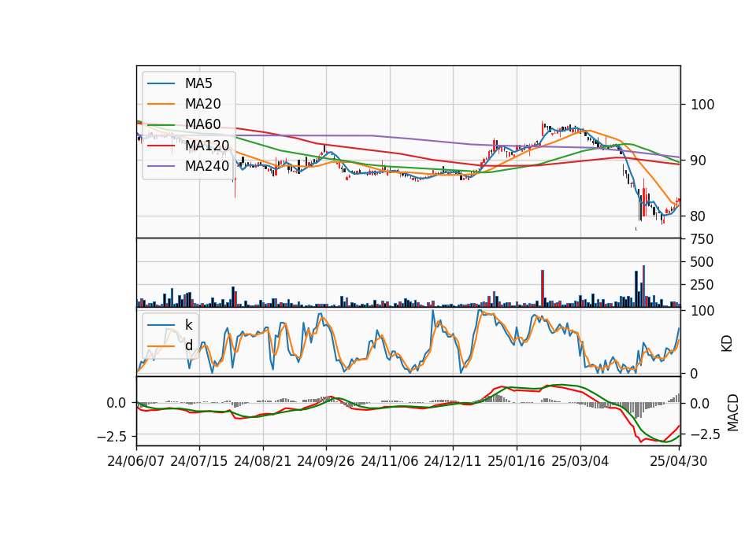Screen dimensions: 756x543
Task: Click the 25/04/30 date tick label
Action: click(x=679, y=461)
